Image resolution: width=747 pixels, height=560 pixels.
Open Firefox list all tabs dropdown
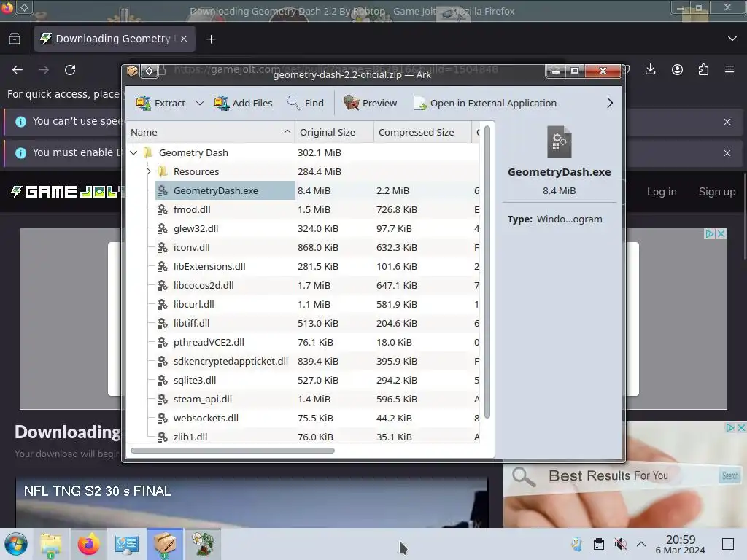(732, 39)
